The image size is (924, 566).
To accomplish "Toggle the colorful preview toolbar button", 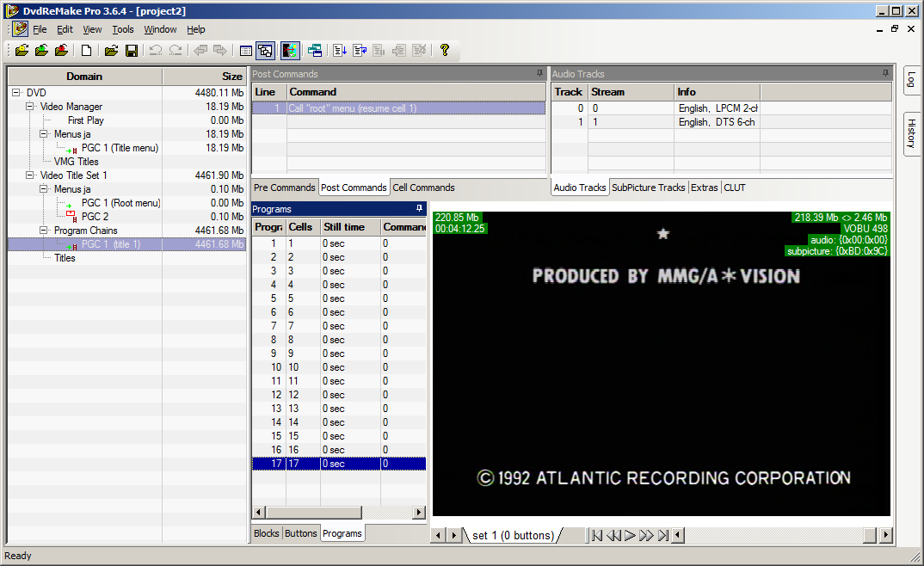I will coord(290,51).
